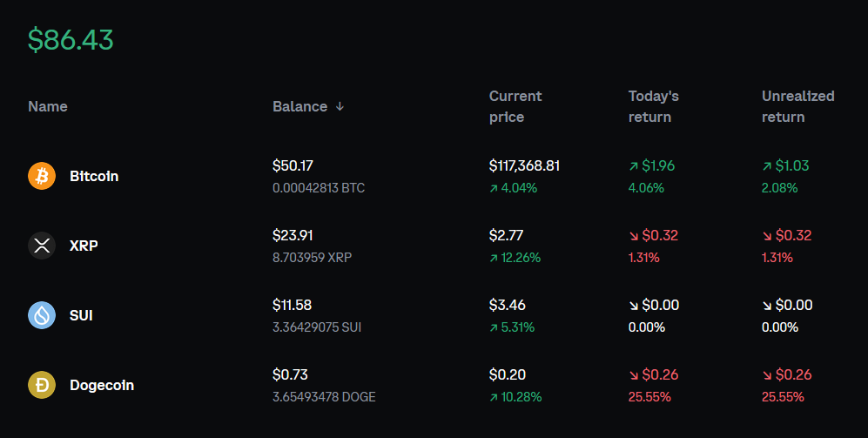The width and height of the screenshot is (868, 438).
Task: Click Bitcoin today's return 4.06%
Action: (646, 188)
